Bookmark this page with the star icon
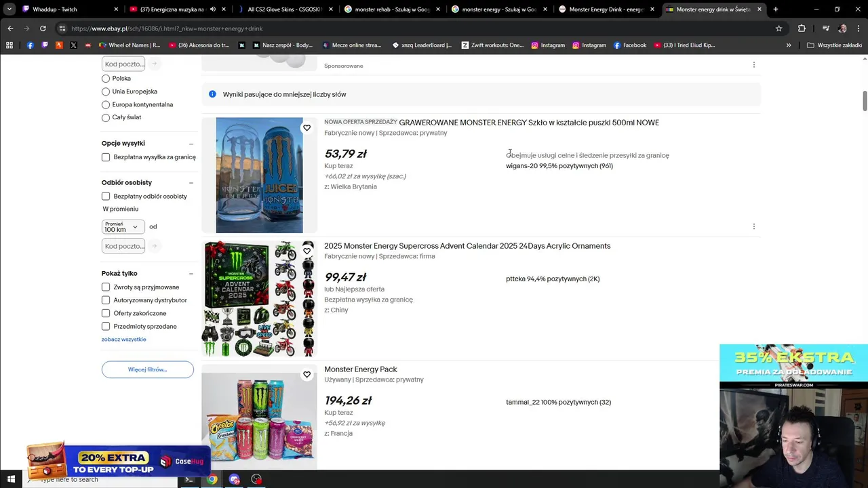 [778, 28]
